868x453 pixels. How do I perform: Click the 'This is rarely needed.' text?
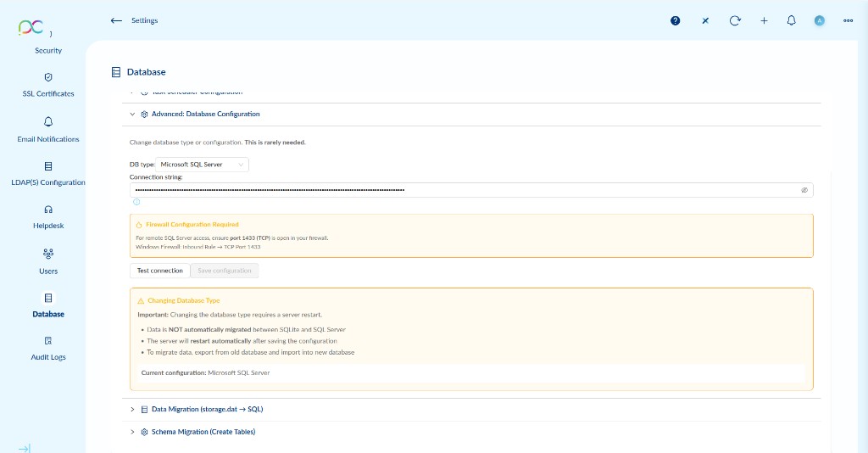point(275,143)
